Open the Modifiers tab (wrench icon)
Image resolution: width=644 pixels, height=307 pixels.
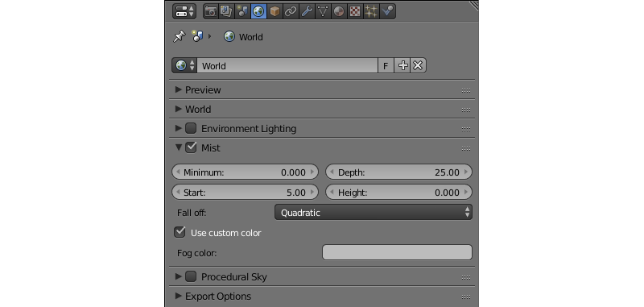(307, 11)
